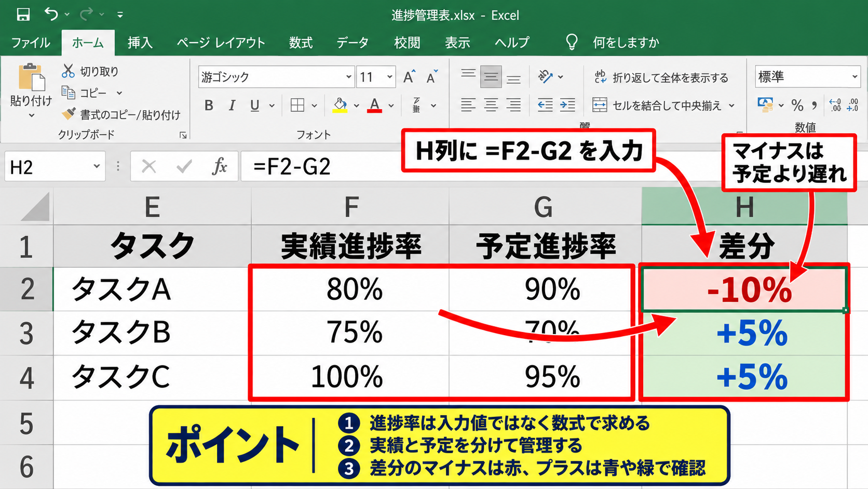Expand the Name Box dropdown arrow
Screen dimensions: 868x489
pos(97,166)
